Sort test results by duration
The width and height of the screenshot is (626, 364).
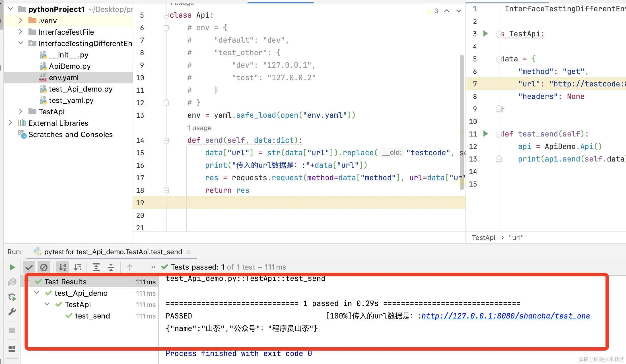point(77,267)
